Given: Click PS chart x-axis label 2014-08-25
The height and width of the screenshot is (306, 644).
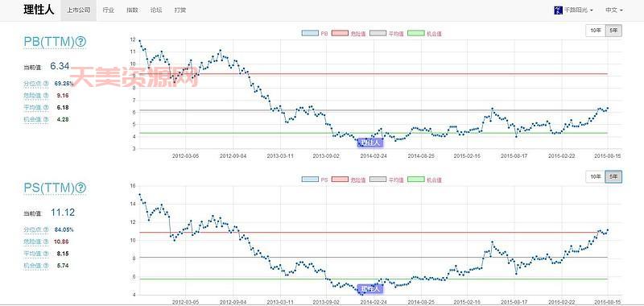Looking at the screenshot, I should [x=421, y=302].
